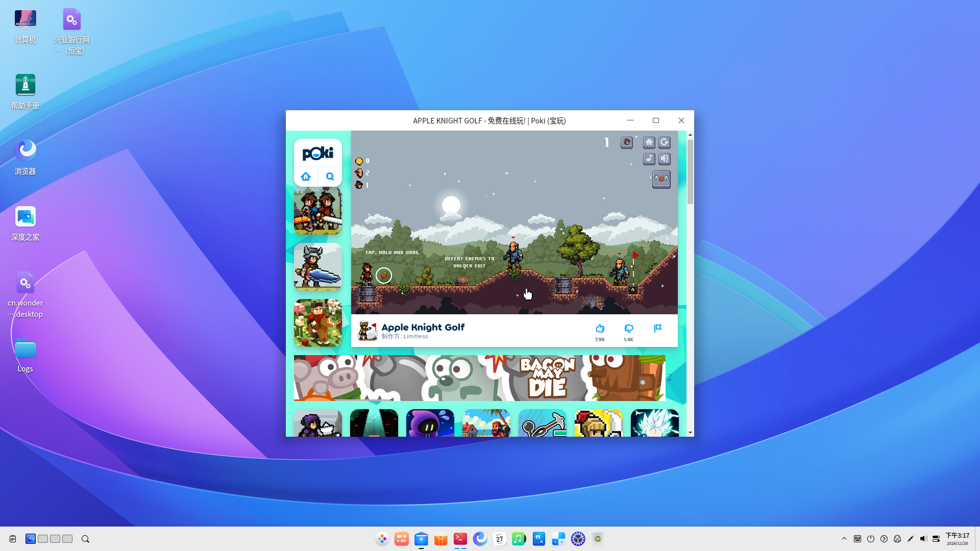The image size is (980, 551).
Task: Click the winged apple power-up button
Action: click(x=661, y=179)
